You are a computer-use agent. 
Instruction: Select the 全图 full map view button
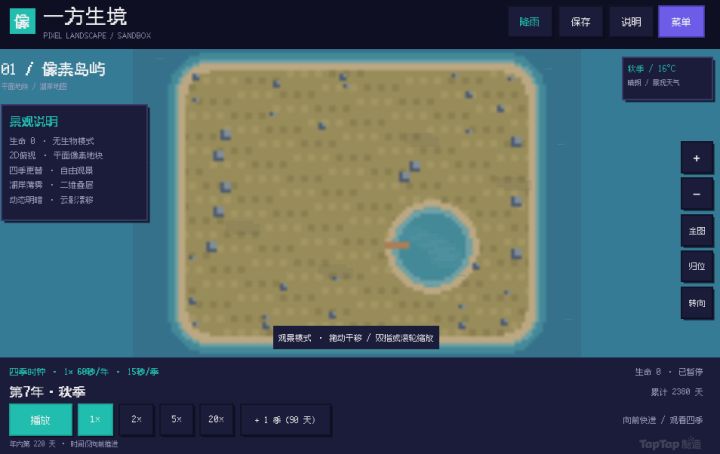click(x=697, y=230)
